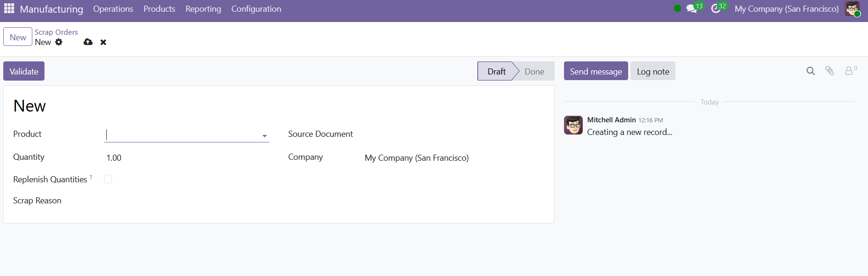868x276 pixels.
Task: Open the Reporting menu
Action: pos(203,9)
